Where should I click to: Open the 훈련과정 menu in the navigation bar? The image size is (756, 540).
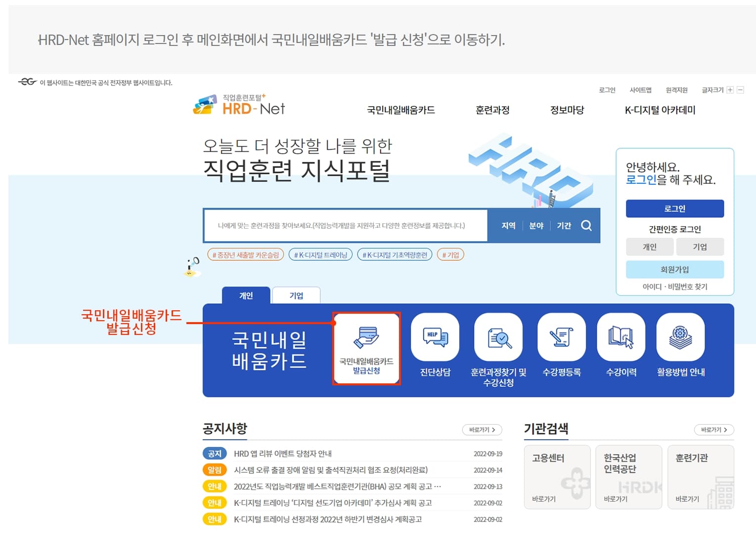point(492,110)
